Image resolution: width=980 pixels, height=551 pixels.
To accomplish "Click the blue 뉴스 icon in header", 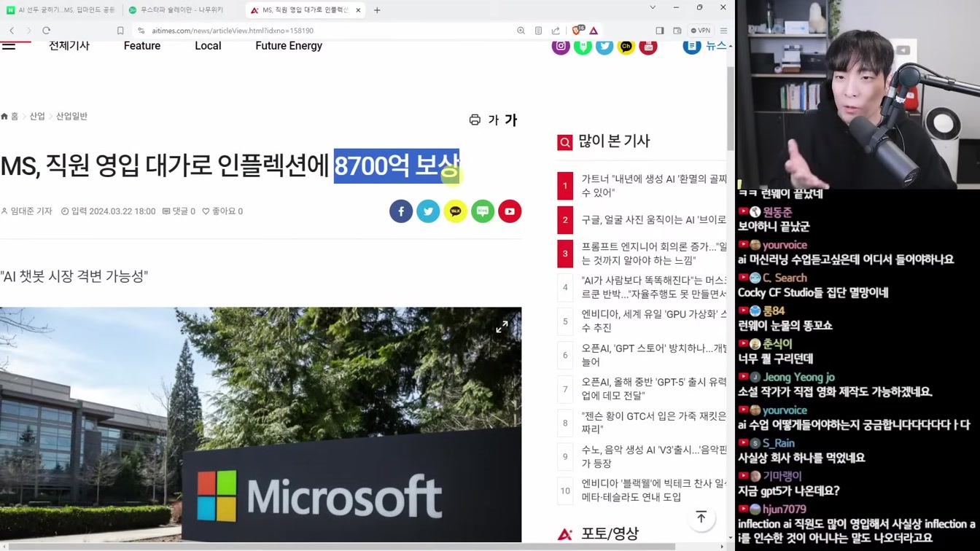I will click(x=692, y=46).
